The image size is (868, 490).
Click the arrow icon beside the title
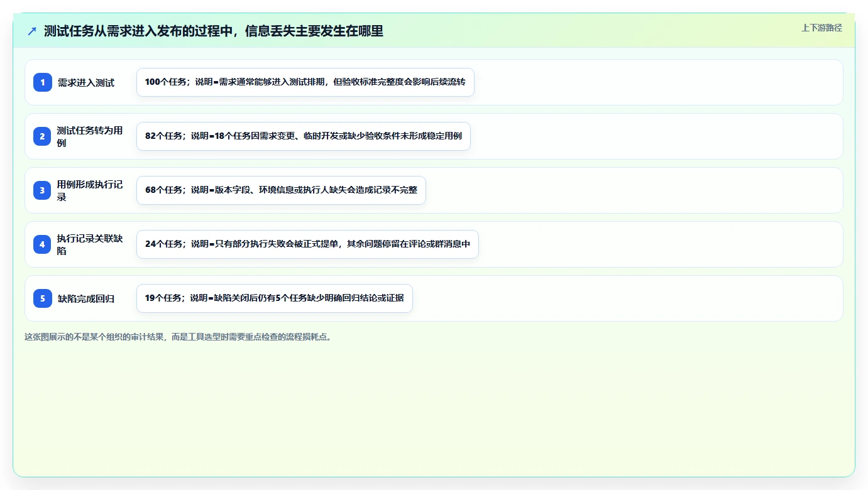pyautogui.click(x=32, y=31)
